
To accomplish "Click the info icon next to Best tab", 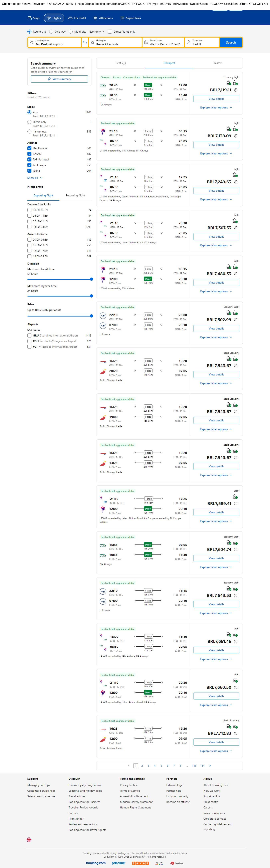I will (124, 63).
